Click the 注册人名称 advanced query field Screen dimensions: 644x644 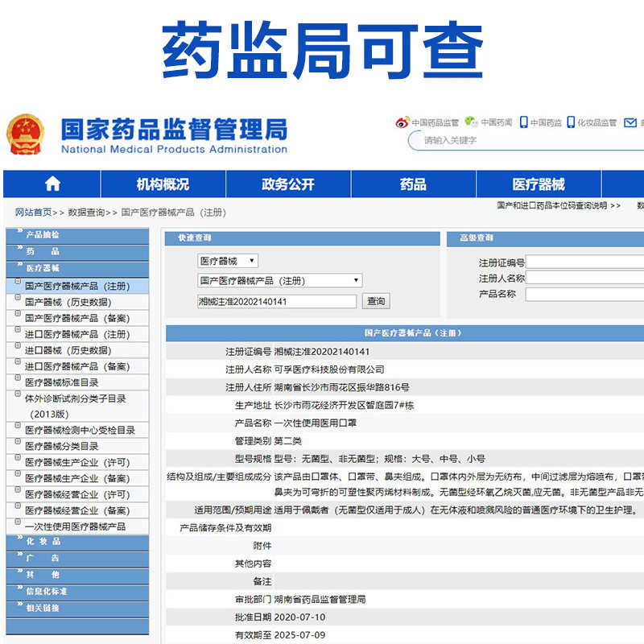(x=585, y=278)
